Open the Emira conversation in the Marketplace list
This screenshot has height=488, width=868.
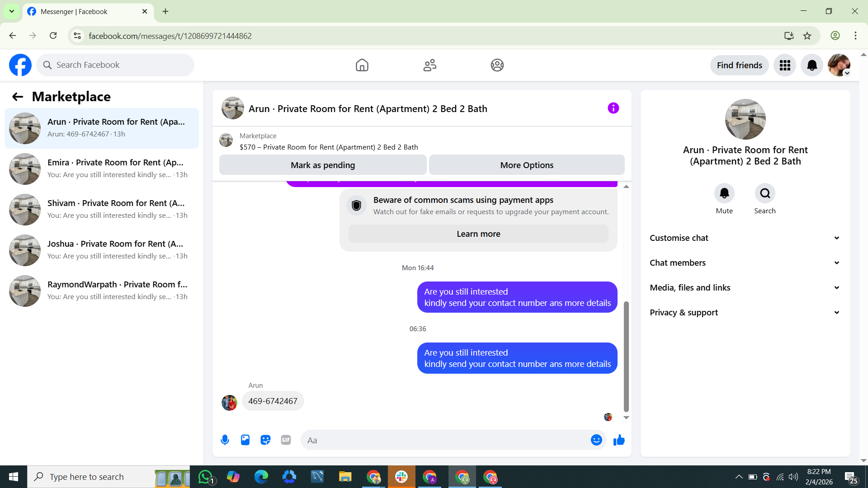pos(102,169)
